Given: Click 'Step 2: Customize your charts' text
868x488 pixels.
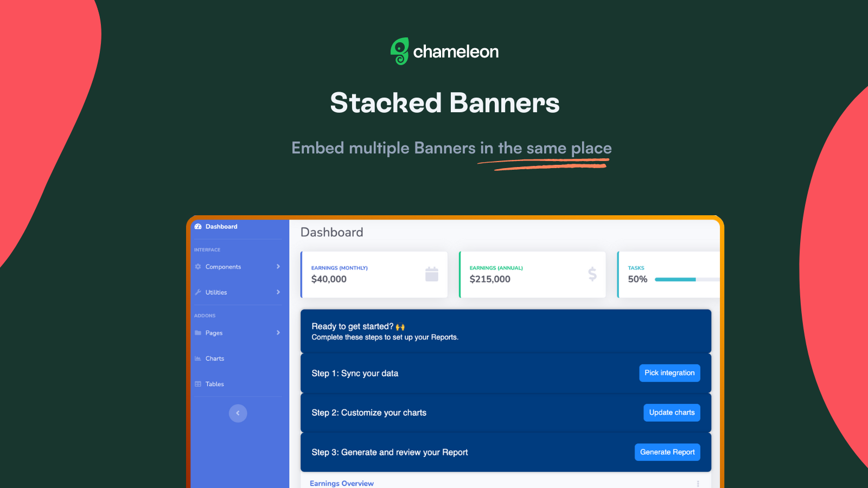Looking at the screenshot, I should (369, 413).
